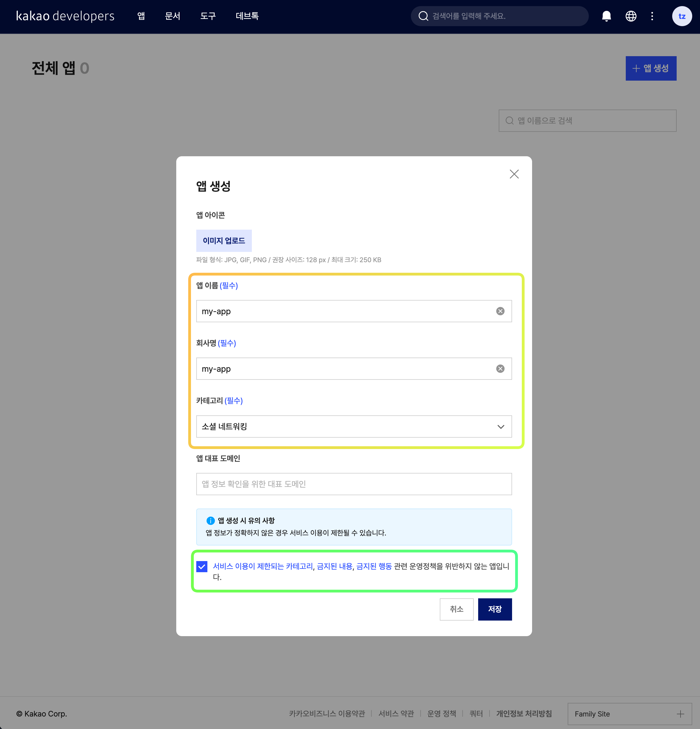700x729 pixels.
Task: Expand the 카테고리 dropdown showing 소셜 네트워킹
Action: [x=354, y=427]
